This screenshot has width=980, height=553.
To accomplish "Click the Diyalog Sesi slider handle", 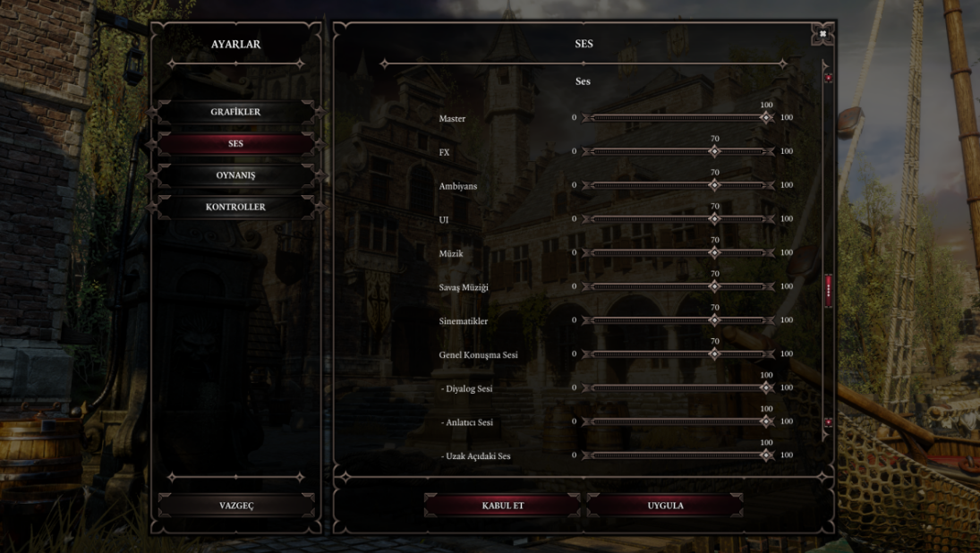I will tap(766, 387).
